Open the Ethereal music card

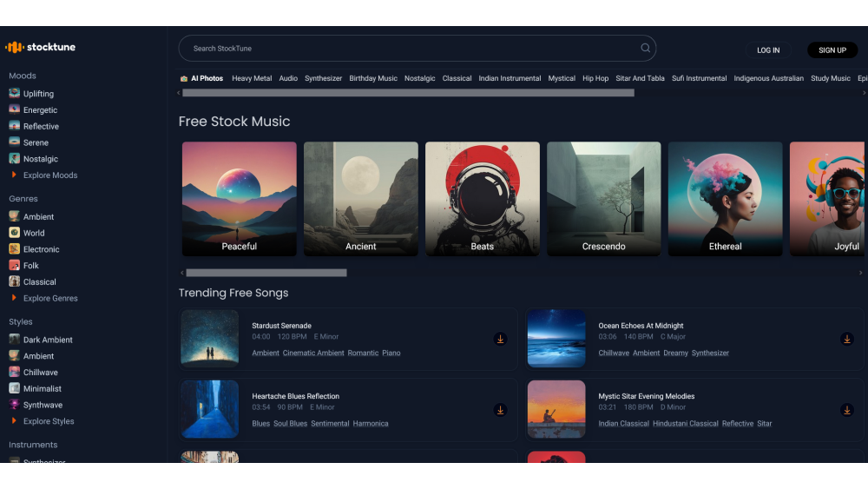click(x=725, y=199)
